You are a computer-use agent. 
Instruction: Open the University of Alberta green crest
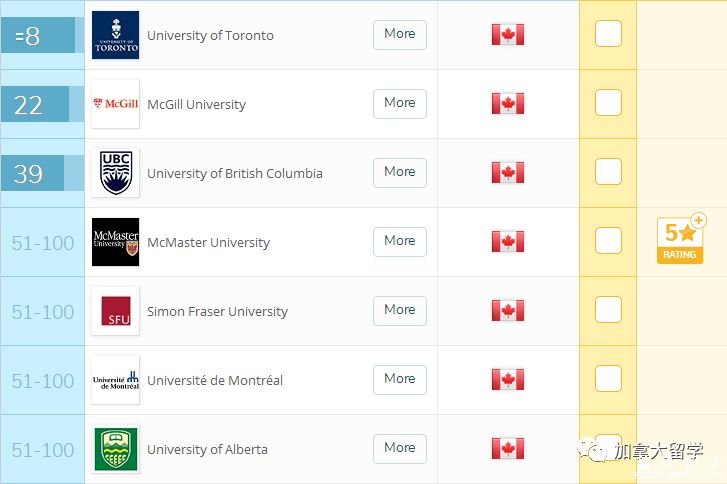click(115, 449)
